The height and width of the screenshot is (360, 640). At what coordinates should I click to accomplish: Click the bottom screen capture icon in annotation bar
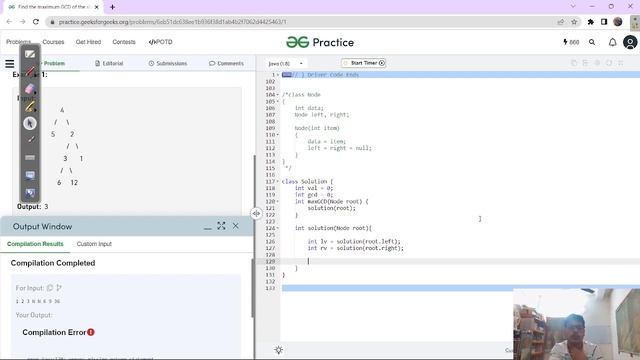30,193
